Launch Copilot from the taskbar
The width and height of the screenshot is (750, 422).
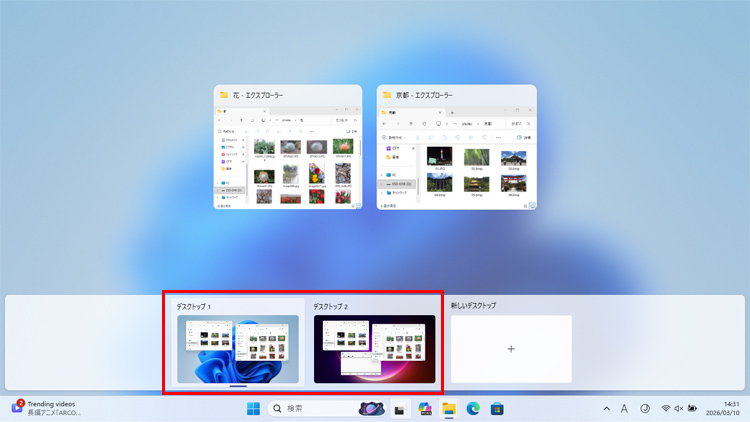coord(425,409)
